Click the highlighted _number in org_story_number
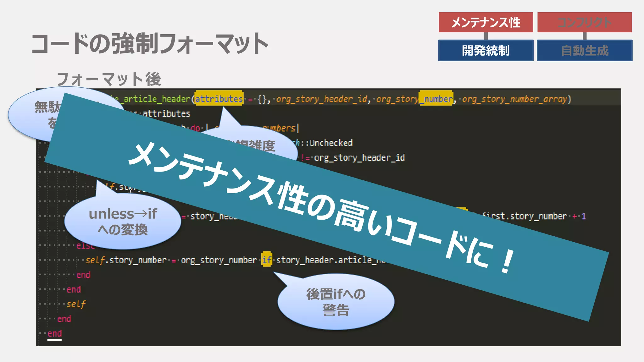Screen dimensions: 644x362 436,99
